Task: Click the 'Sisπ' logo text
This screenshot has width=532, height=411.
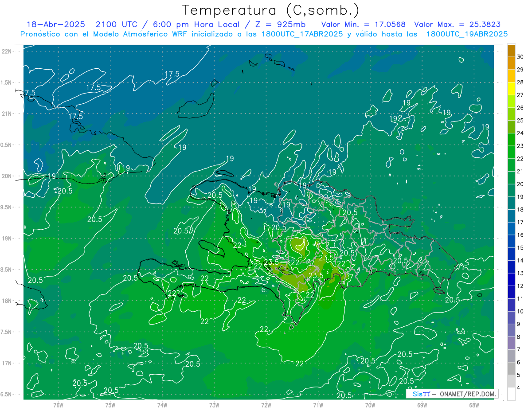Action: click(x=421, y=394)
